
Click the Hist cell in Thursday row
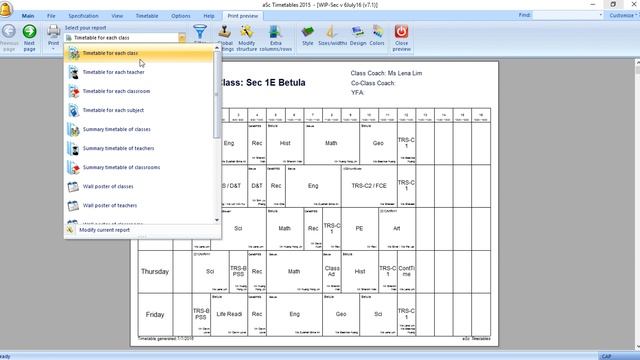(x=360, y=271)
